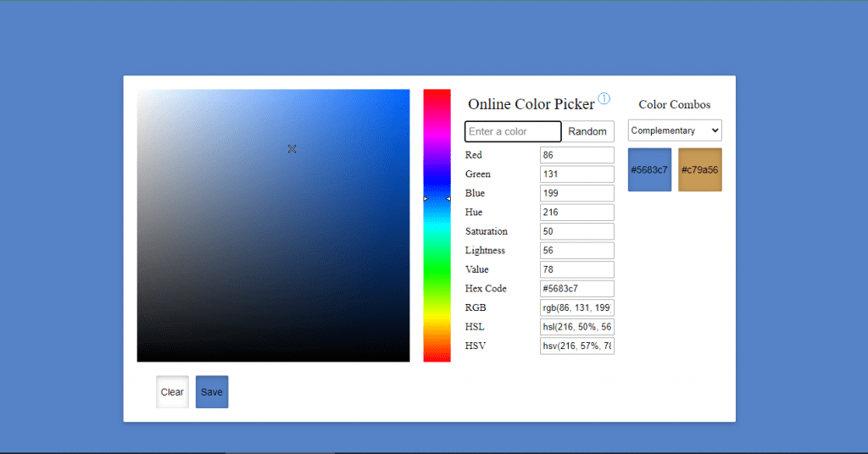Click the Save button

[211, 392]
